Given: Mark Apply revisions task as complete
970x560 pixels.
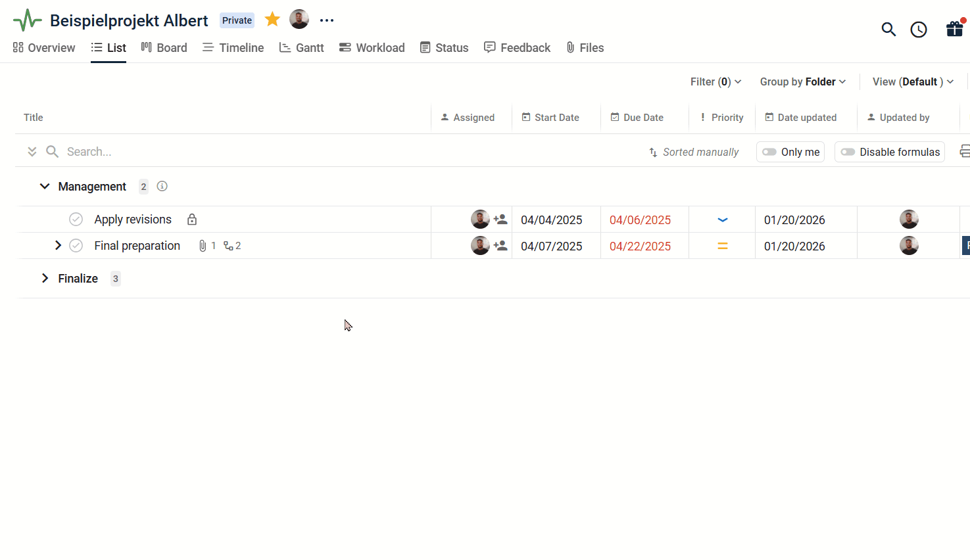Looking at the screenshot, I should (76, 220).
